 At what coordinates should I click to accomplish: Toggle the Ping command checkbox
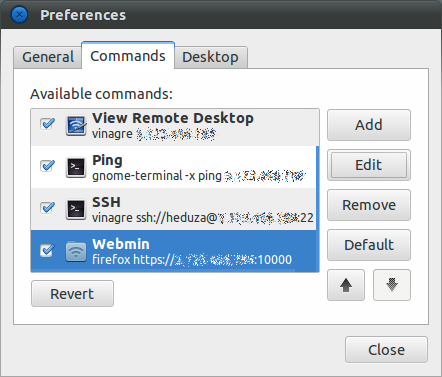point(47,166)
